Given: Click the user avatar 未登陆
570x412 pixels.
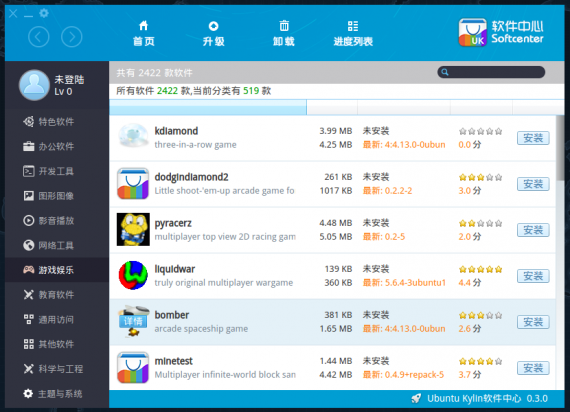Looking at the screenshot, I should pyautogui.click(x=34, y=85).
